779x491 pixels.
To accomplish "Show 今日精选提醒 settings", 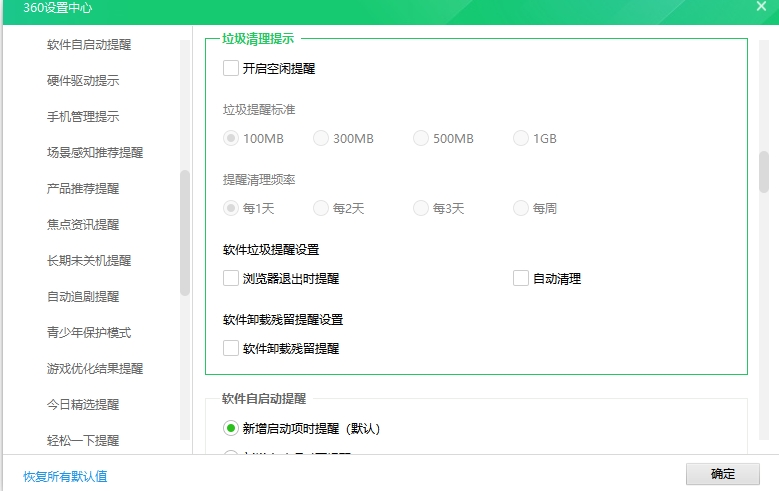I will (x=83, y=405).
